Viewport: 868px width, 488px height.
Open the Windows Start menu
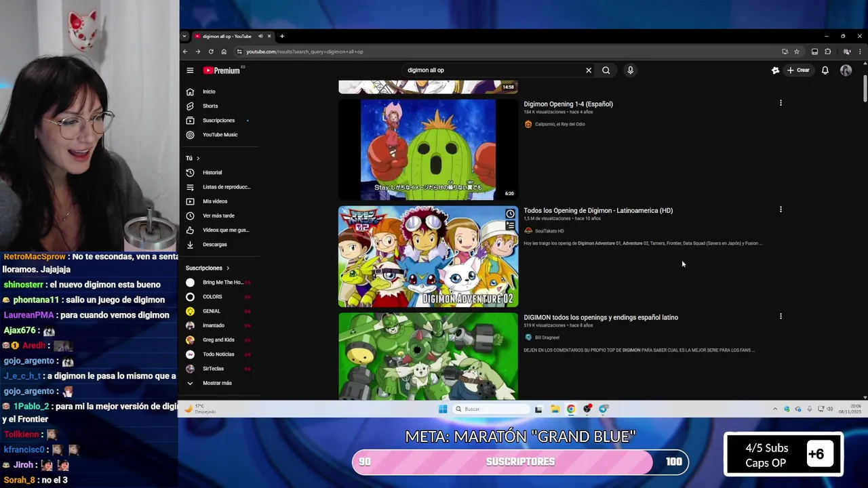coord(443,409)
